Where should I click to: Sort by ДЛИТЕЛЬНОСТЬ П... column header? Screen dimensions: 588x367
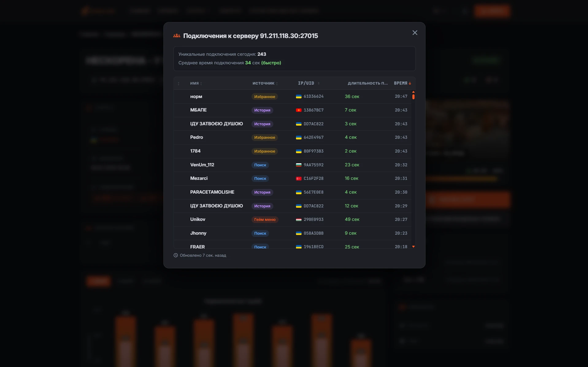[x=367, y=83]
